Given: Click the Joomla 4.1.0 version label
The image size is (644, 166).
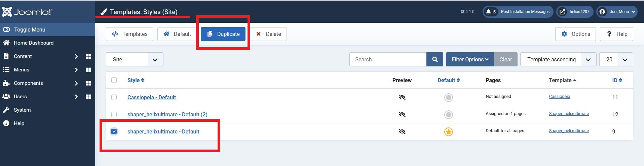Looking at the screenshot, I should (467, 12).
